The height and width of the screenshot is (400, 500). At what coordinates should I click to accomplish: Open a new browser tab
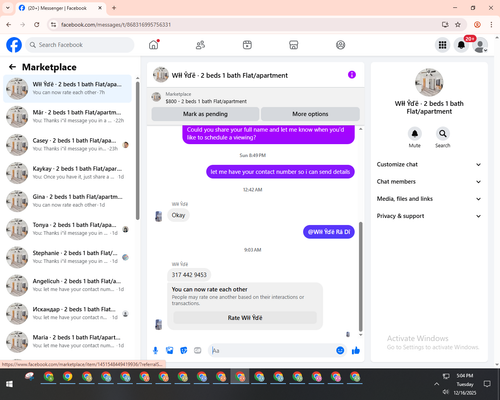click(x=114, y=8)
